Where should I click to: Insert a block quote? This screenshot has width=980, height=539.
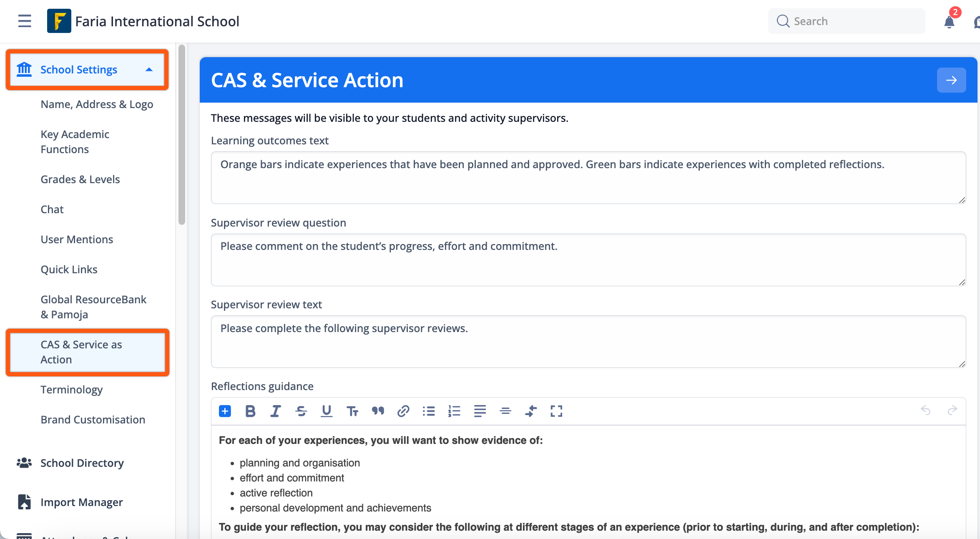point(378,411)
